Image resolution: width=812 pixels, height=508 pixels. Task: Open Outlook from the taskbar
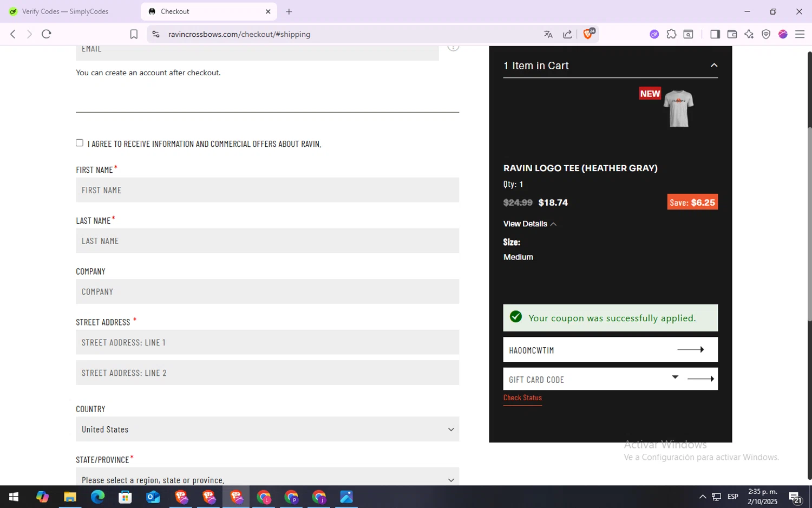coord(153,497)
